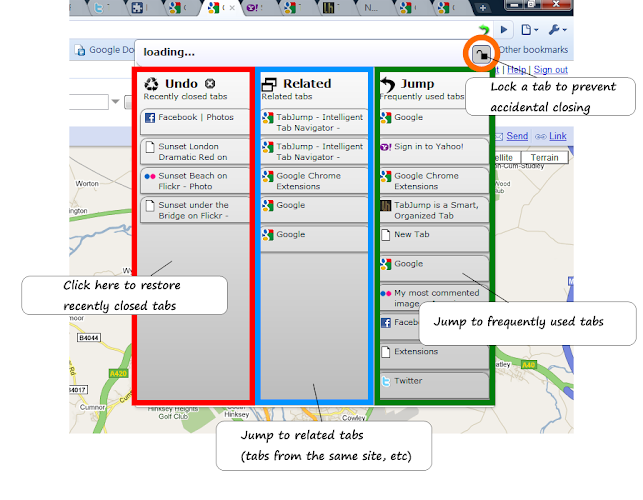Open dropdown arrow beside the search field

pos(116,101)
